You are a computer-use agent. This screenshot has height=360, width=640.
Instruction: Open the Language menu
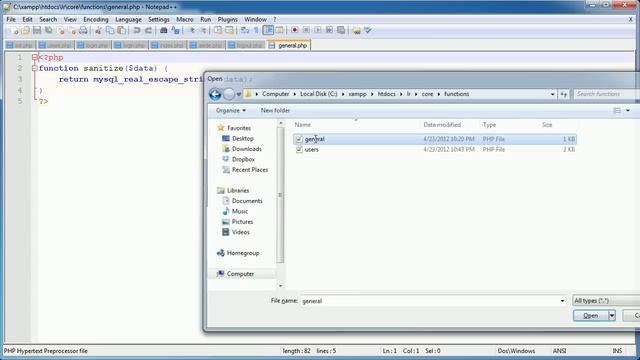pos(128,19)
